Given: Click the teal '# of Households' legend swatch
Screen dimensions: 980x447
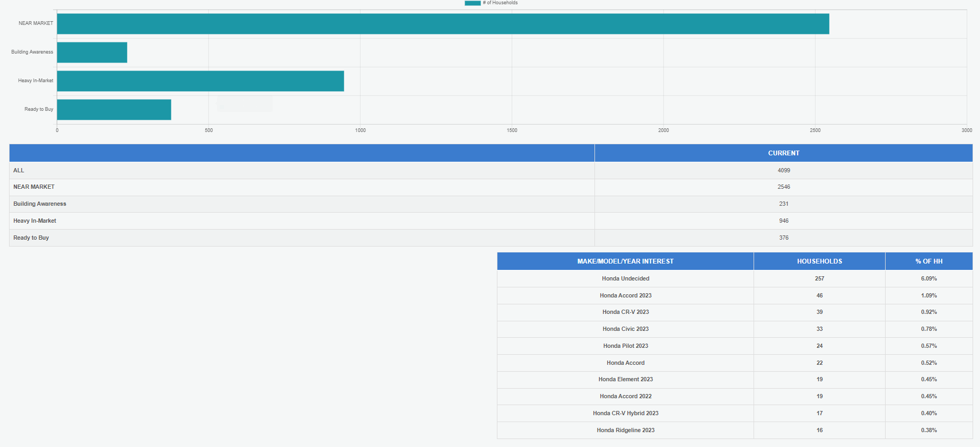Looking at the screenshot, I should click(472, 3).
